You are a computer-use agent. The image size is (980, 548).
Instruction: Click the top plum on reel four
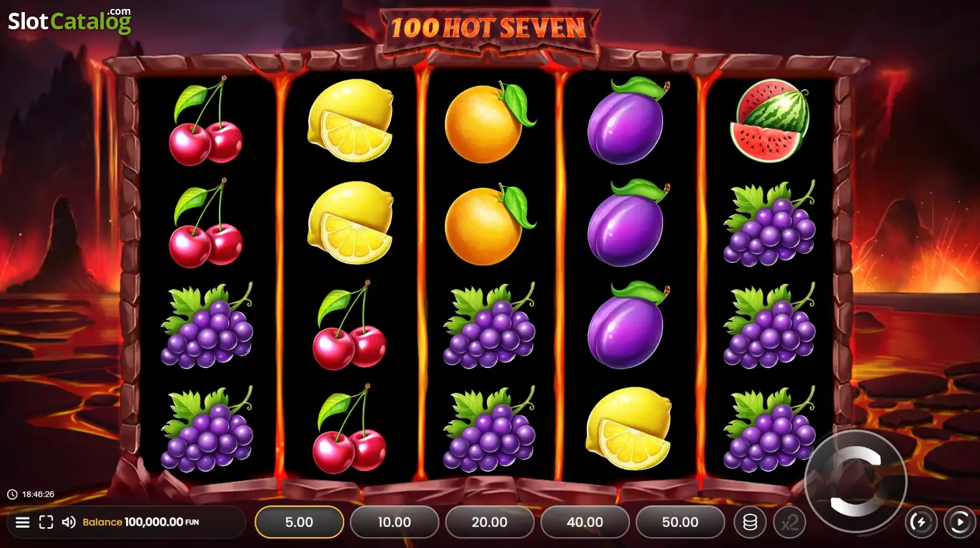627,120
